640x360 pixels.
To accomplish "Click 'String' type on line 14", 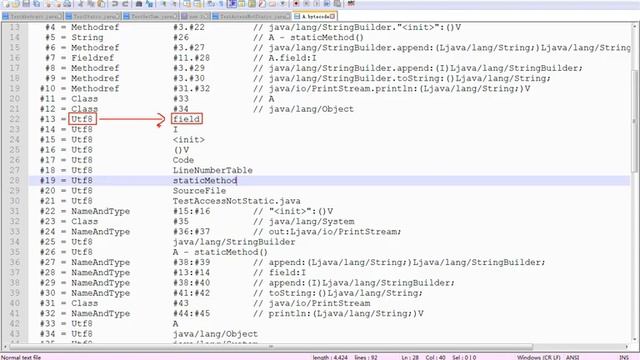I will point(87,37).
